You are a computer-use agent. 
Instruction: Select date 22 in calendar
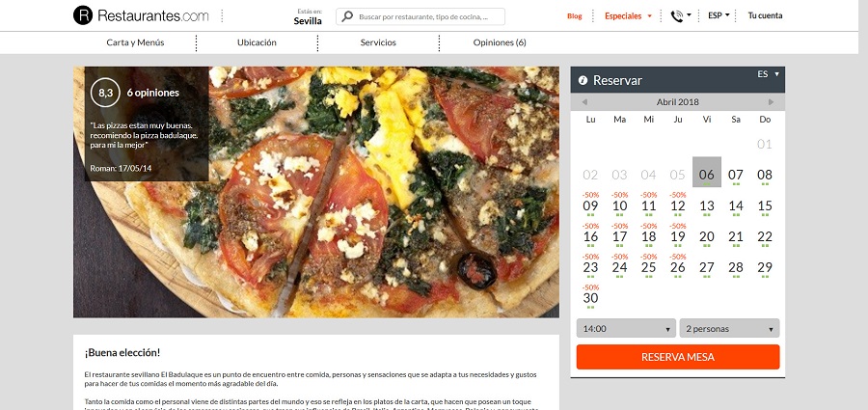click(x=765, y=237)
